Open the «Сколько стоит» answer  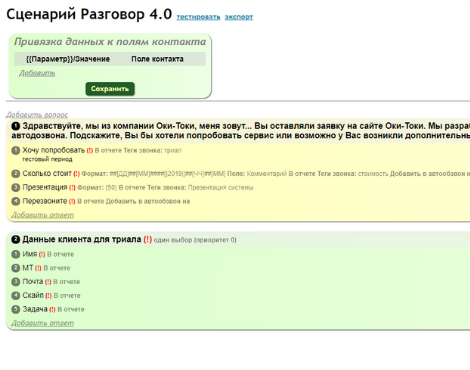pos(47,174)
